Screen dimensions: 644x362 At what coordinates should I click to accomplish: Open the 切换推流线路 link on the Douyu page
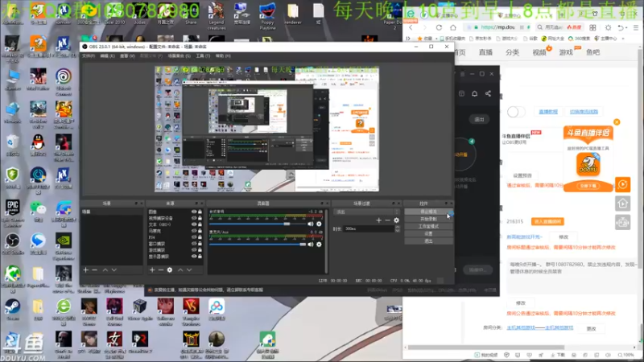click(x=584, y=112)
